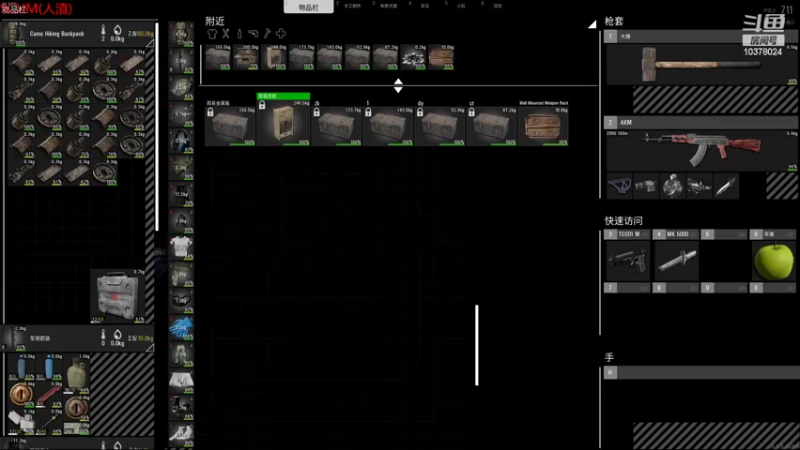Screen dimensions: 800x450
Task: Toggle the bottle filter
Action: (x=239, y=34)
